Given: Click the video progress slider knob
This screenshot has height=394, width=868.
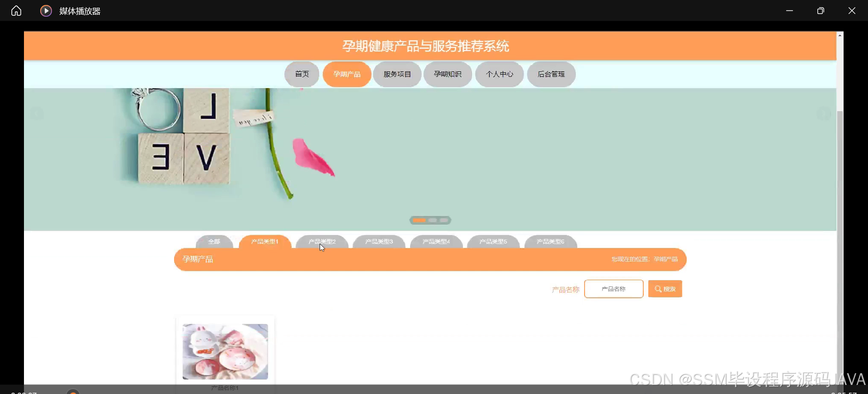Looking at the screenshot, I should (x=73, y=392).
